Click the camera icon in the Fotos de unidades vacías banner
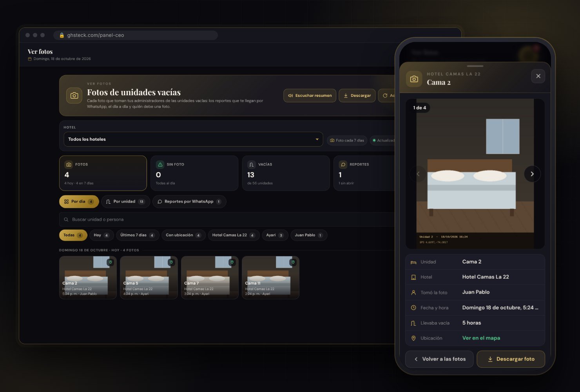 coord(74,95)
